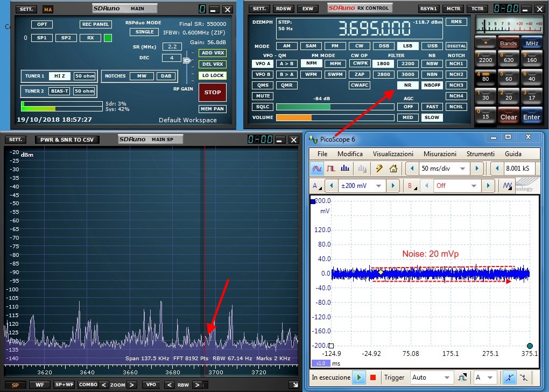The height and width of the screenshot is (392, 549).
Task: Click zoom right arrow in MAIN SP
Action: point(132,384)
